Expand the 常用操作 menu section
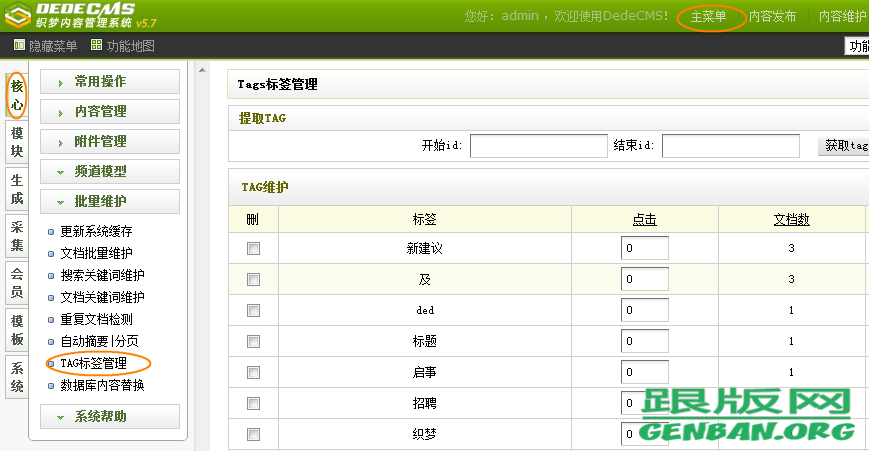This screenshot has width=869, height=451. pyautogui.click(x=110, y=82)
